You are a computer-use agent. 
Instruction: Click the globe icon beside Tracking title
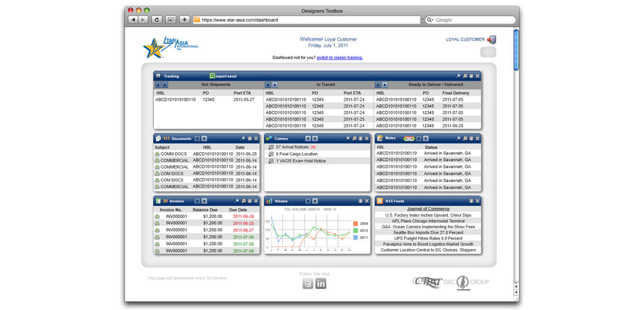tap(158, 76)
